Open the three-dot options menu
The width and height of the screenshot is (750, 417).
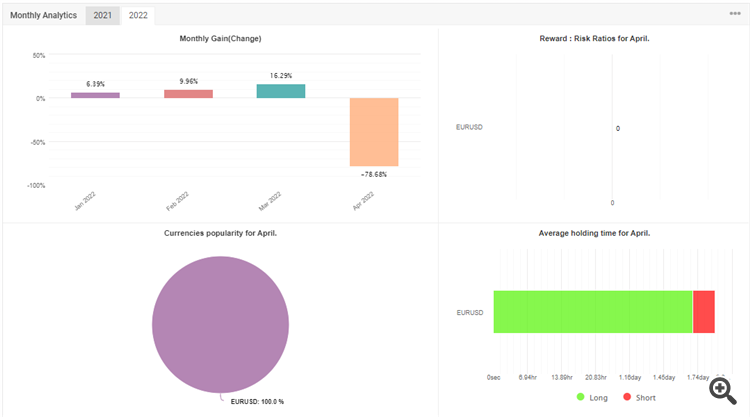pyautogui.click(x=735, y=13)
